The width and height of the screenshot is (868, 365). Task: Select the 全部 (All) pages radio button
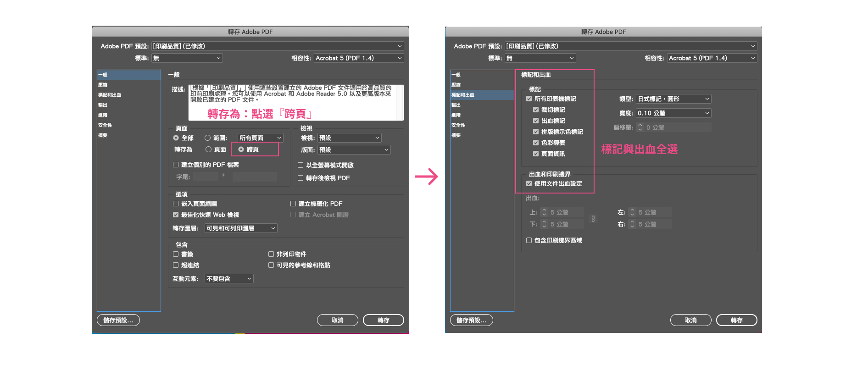point(176,138)
